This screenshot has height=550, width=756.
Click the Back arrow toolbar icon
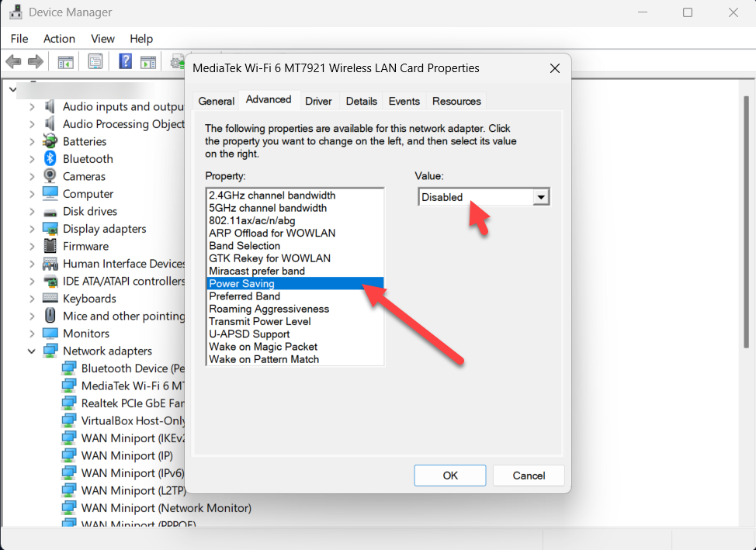pyautogui.click(x=13, y=62)
